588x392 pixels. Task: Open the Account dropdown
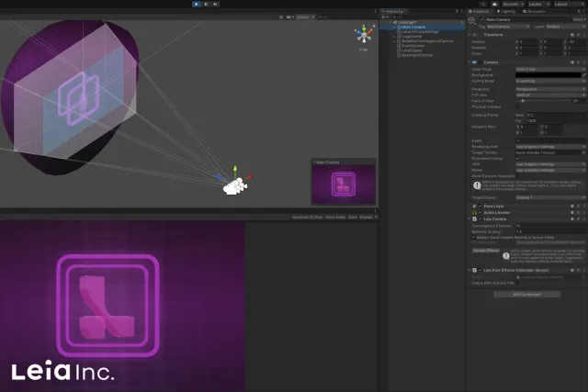[513, 4]
